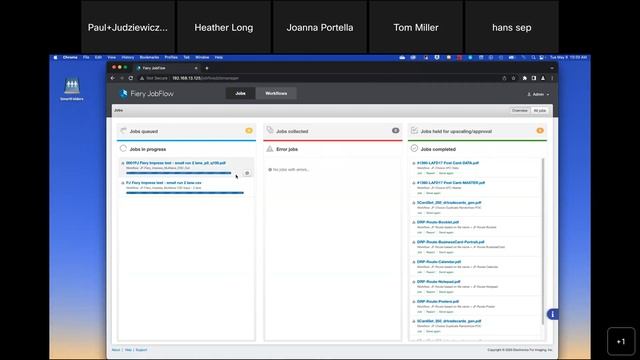This screenshot has height=360, width=640.
Task: Click the Error jobs warning triangle icon
Action: pos(270,149)
